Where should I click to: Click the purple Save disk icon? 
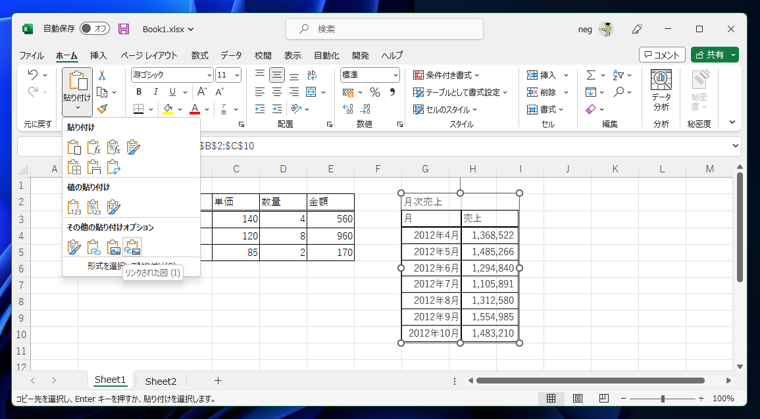(x=124, y=29)
